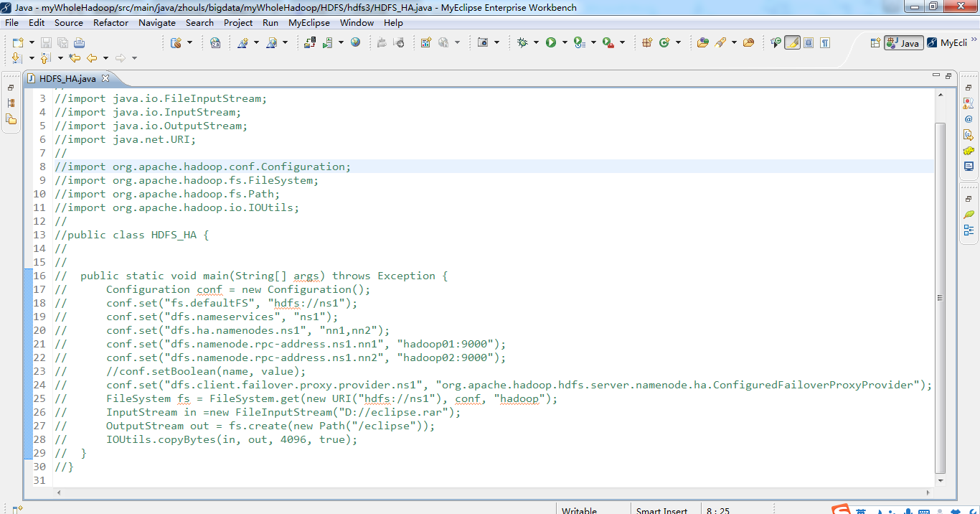Open the Window menu

tap(357, 22)
